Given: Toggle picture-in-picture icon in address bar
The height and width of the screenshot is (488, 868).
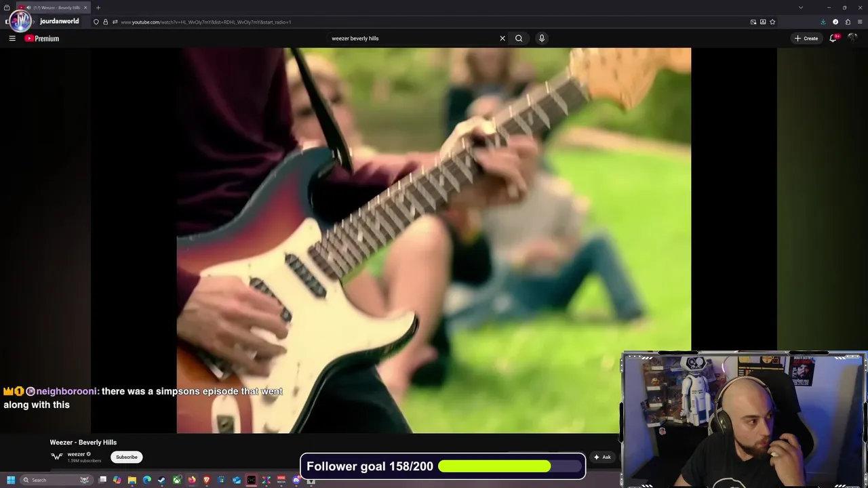Looking at the screenshot, I should (753, 22).
